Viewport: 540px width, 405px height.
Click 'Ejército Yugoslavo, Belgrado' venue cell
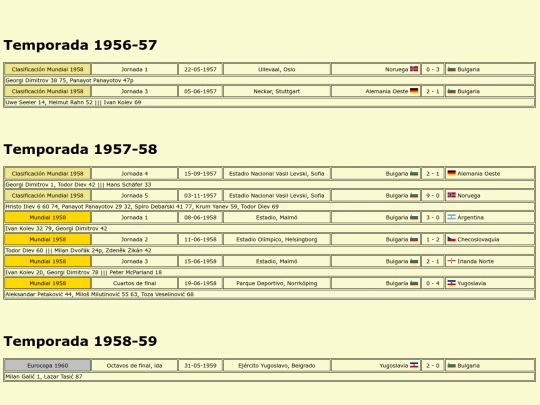[x=277, y=365]
